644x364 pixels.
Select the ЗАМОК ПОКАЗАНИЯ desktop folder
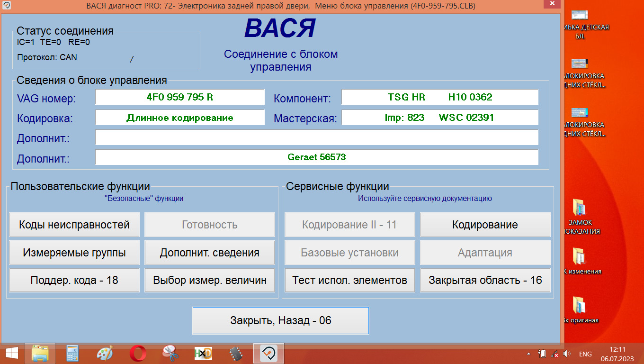point(580,217)
